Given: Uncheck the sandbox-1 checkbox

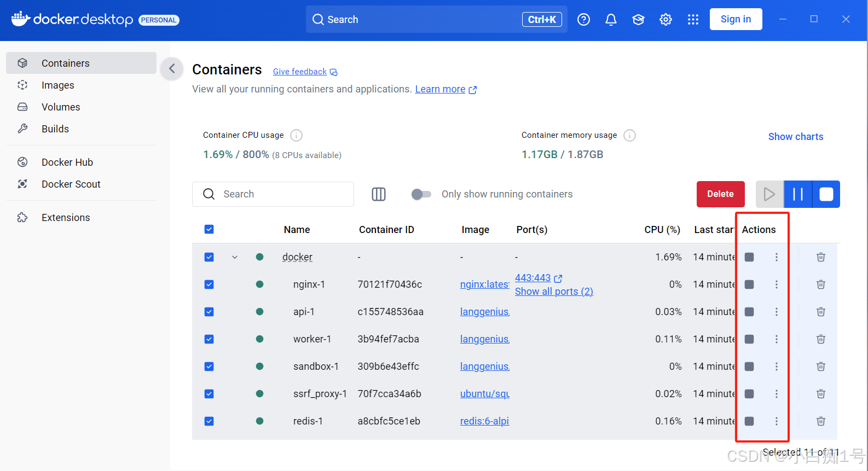Looking at the screenshot, I should (209, 367).
